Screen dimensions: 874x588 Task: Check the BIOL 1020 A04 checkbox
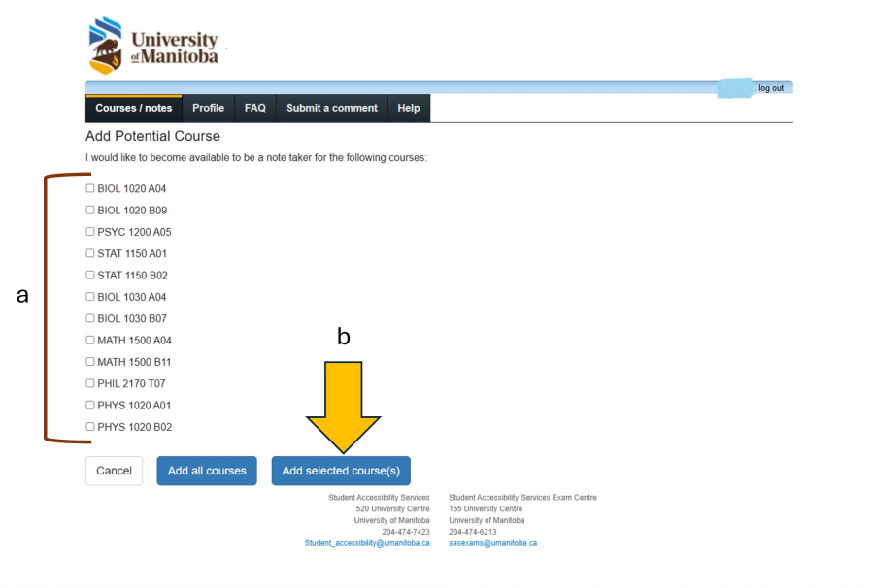tap(89, 188)
